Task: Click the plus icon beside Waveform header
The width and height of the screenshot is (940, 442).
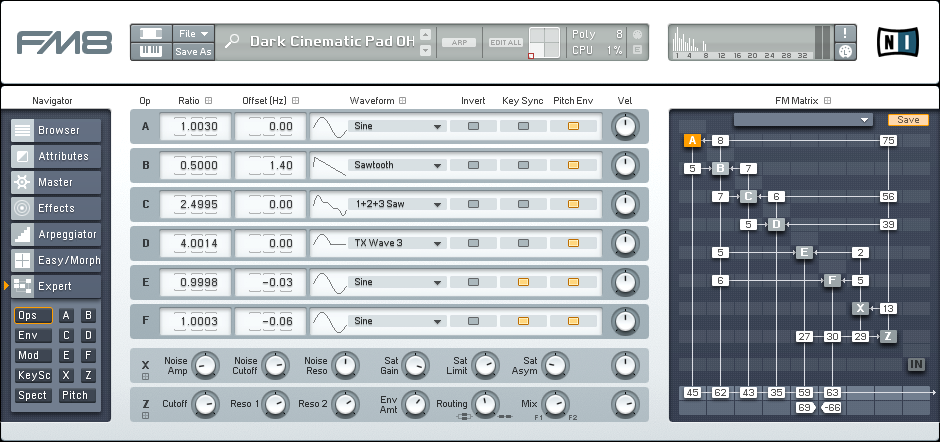Action: click(x=403, y=101)
